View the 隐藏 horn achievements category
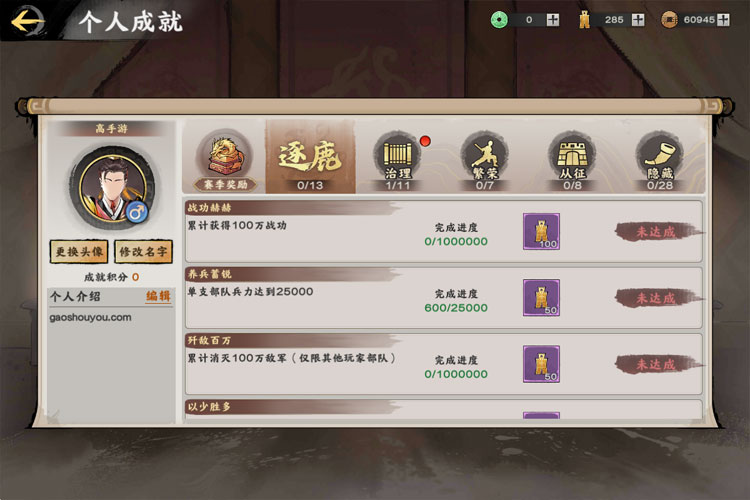Image resolution: width=750 pixels, height=500 pixels. coord(660,162)
